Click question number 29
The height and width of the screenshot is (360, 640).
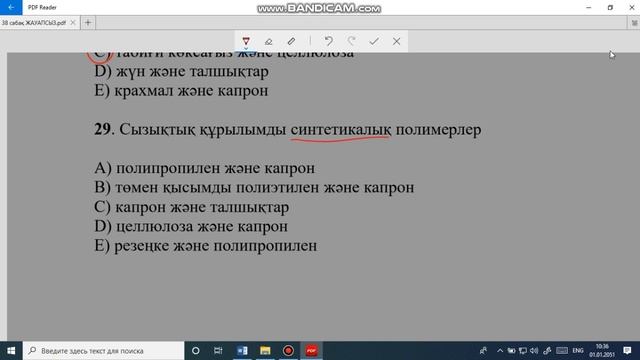tap(102, 129)
